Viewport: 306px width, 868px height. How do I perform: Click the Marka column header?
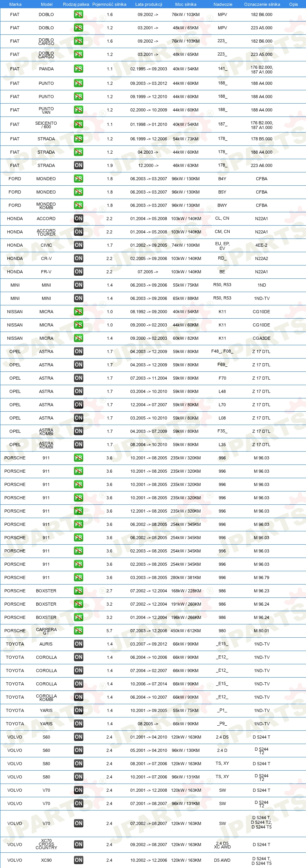tap(15, 4)
